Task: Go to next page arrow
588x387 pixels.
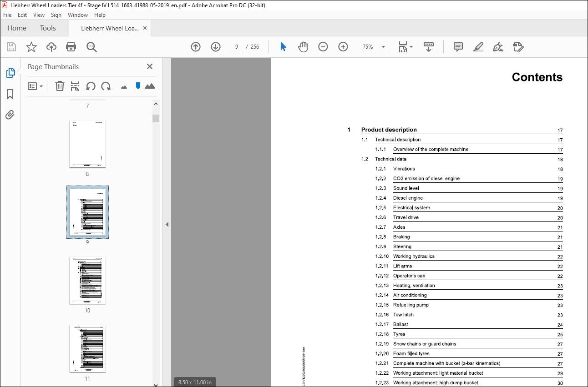Action: click(x=216, y=47)
